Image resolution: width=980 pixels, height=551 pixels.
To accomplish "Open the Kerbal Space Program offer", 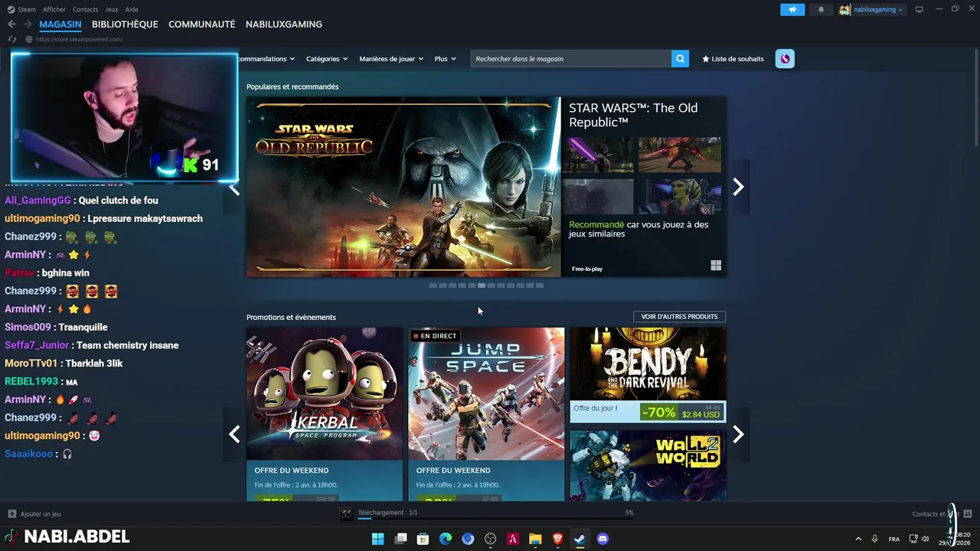I will point(325,414).
